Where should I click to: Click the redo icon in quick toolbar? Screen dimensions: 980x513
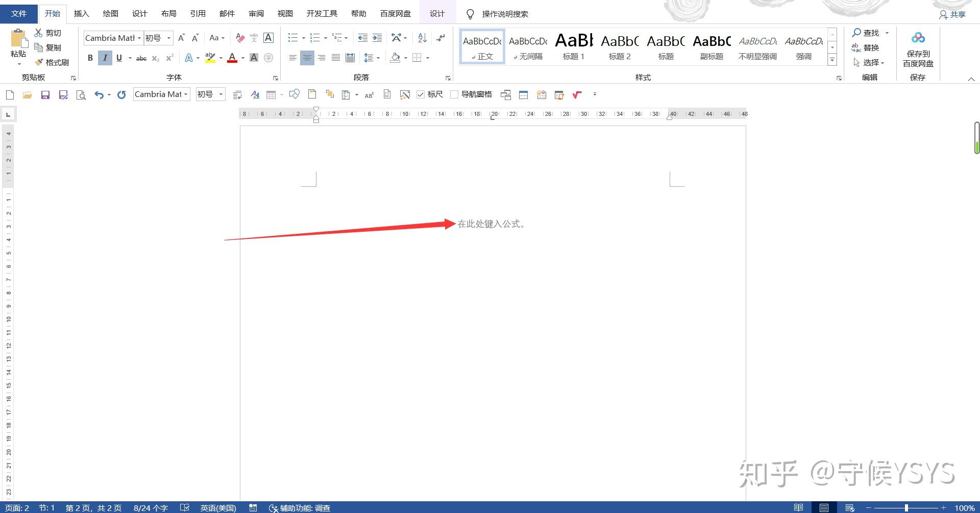coord(121,94)
